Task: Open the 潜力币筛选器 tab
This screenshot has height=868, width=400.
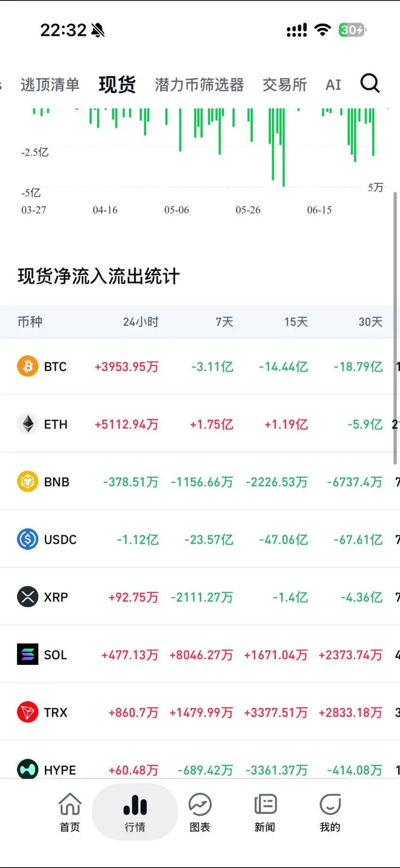Action: pos(199,85)
